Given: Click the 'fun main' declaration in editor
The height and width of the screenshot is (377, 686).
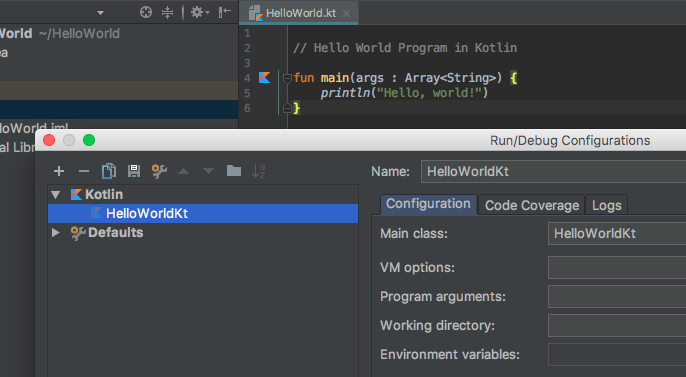Looking at the screenshot, I should [x=321, y=78].
